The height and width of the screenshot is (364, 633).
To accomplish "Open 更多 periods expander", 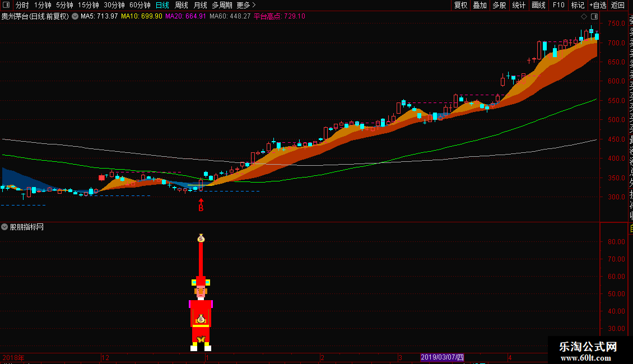I will [246, 5].
